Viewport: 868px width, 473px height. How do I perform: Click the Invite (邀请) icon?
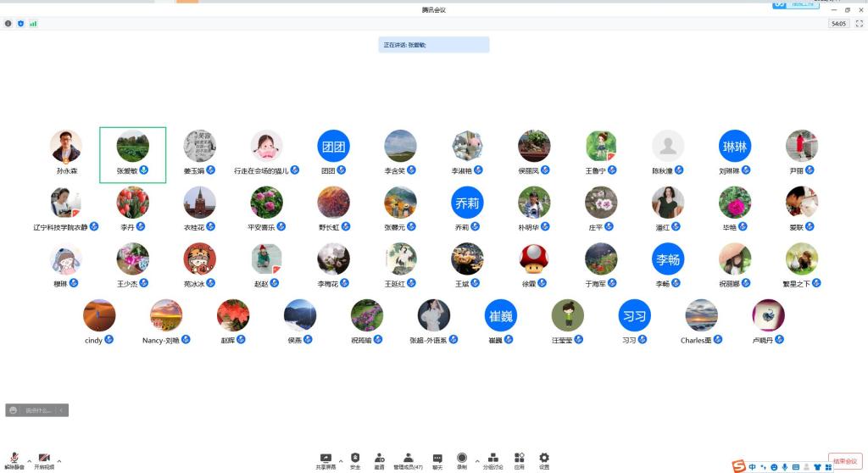[x=379, y=459]
